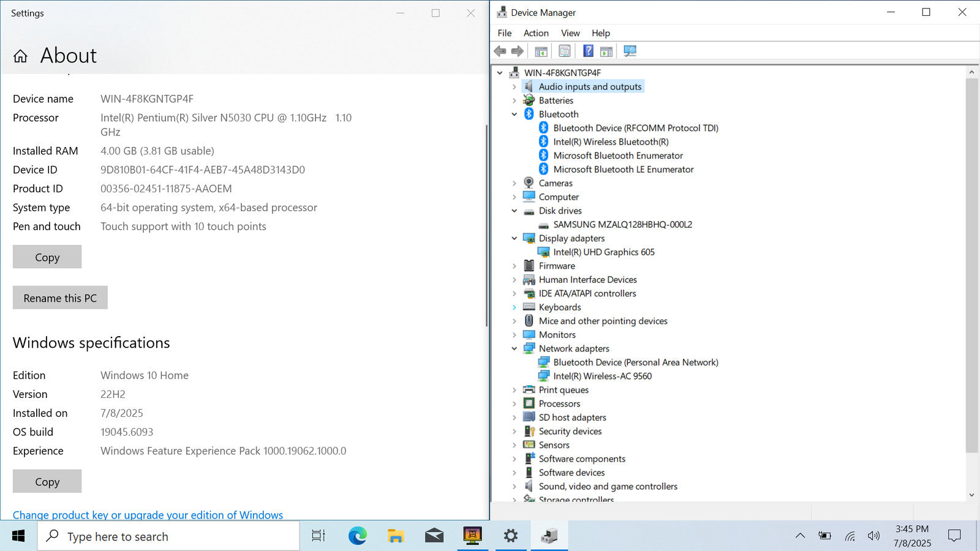
Task: Collapse the Bluetooth category
Action: [514, 114]
